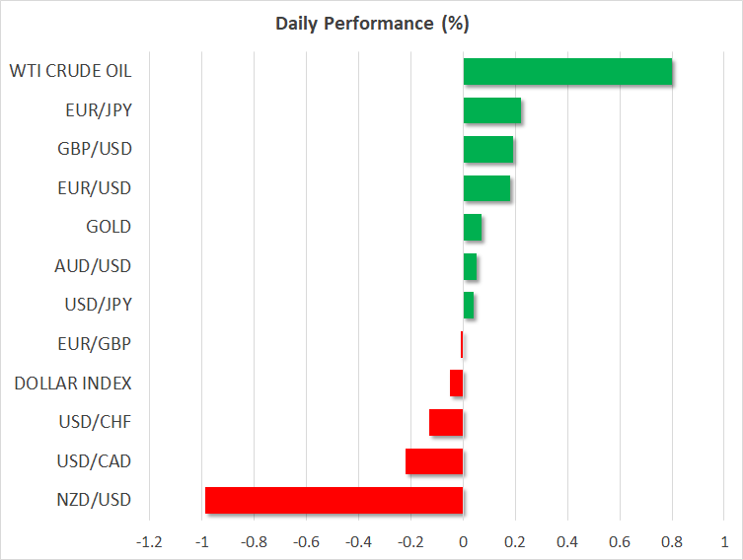This screenshot has width=743, height=560.
Task: Select the USD/CHF red bar
Action: click(x=446, y=423)
